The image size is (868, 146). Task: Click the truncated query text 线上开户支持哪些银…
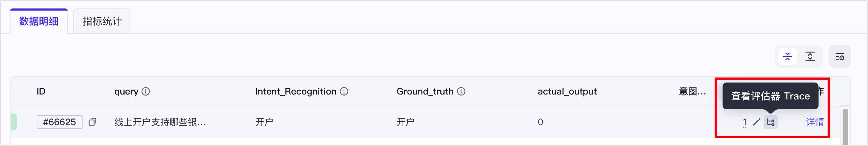click(160, 122)
